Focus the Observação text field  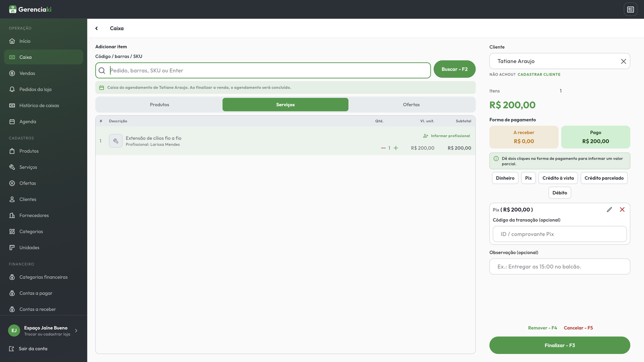point(560,267)
